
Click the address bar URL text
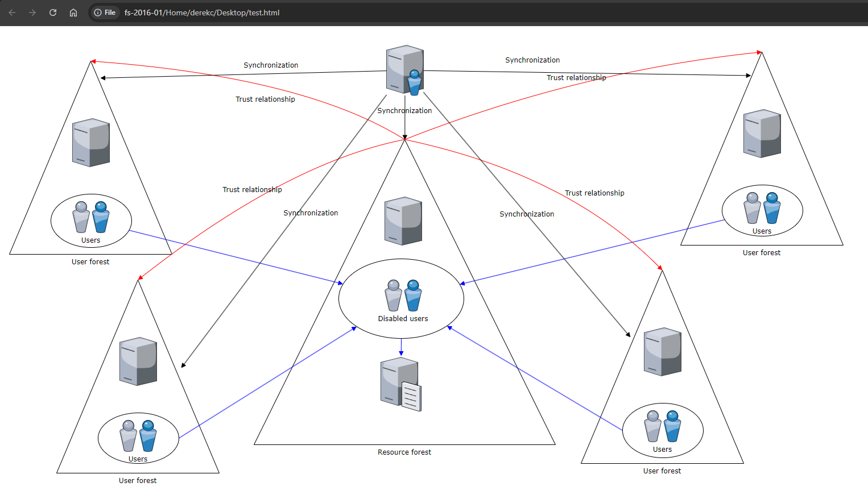202,13
